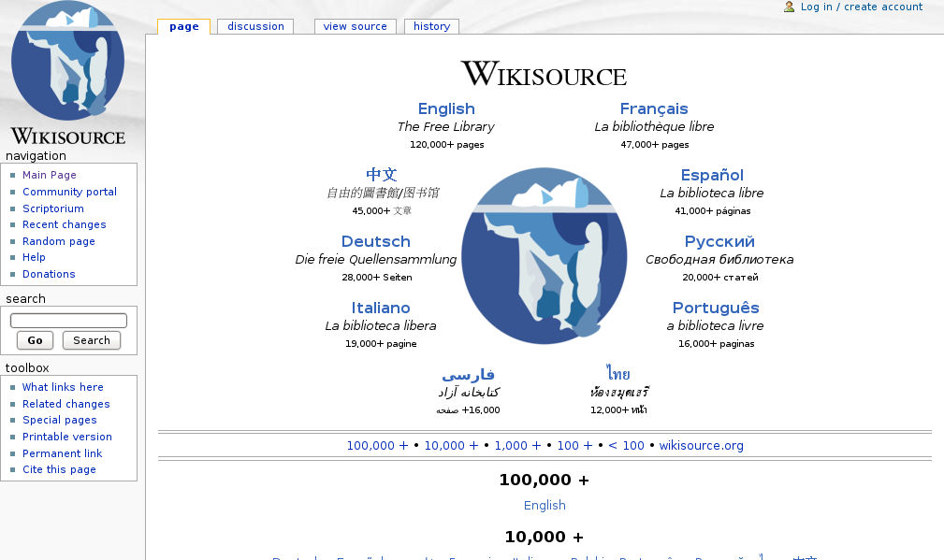The width and height of the screenshot is (944, 560).
Task: Go to Main Page in navigation
Action: pyautogui.click(x=50, y=175)
